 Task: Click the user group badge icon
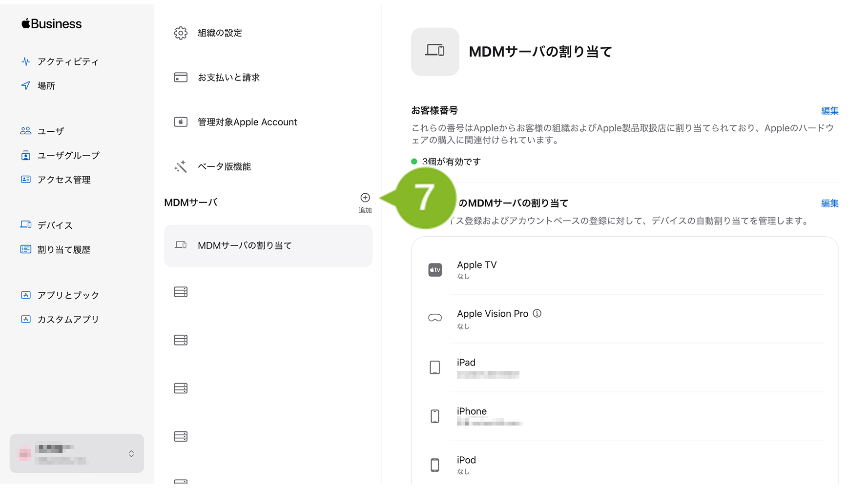[26, 155]
